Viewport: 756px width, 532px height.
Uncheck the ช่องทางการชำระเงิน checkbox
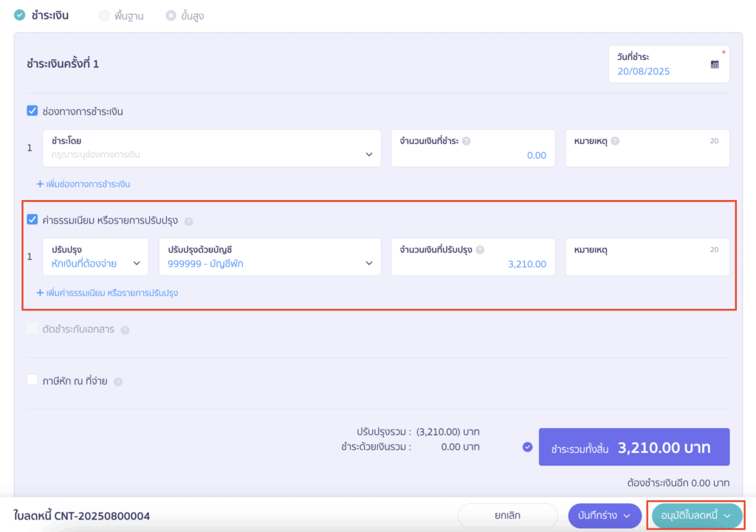pos(32,111)
